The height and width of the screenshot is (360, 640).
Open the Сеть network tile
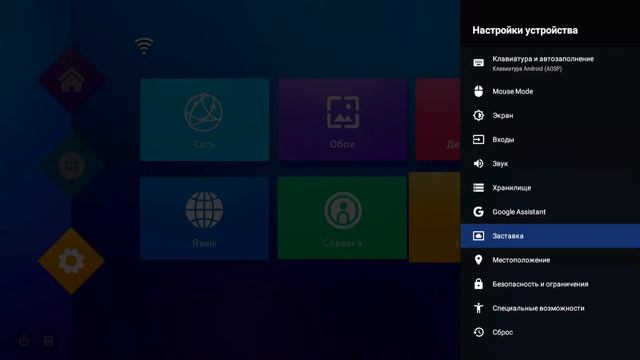[x=204, y=120]
